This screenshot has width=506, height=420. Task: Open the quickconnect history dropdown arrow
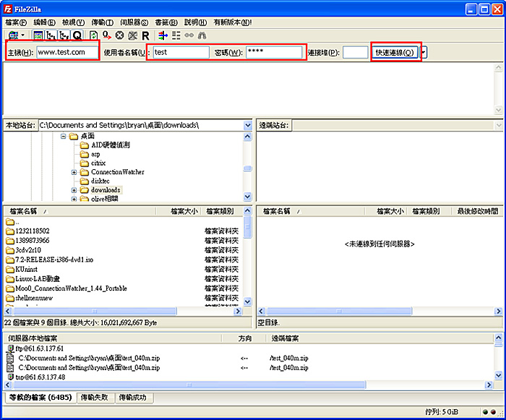[424, 52]
